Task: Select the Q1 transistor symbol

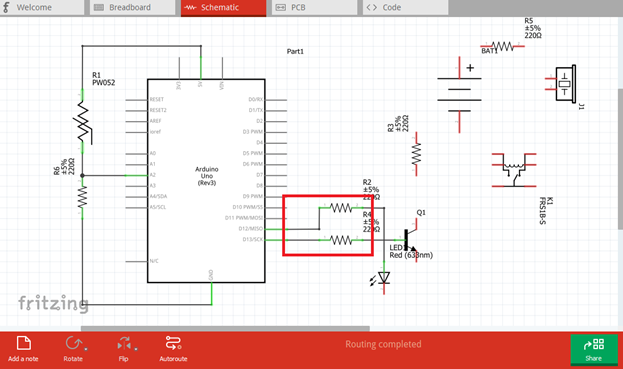Action: click(x=410, y=240)
